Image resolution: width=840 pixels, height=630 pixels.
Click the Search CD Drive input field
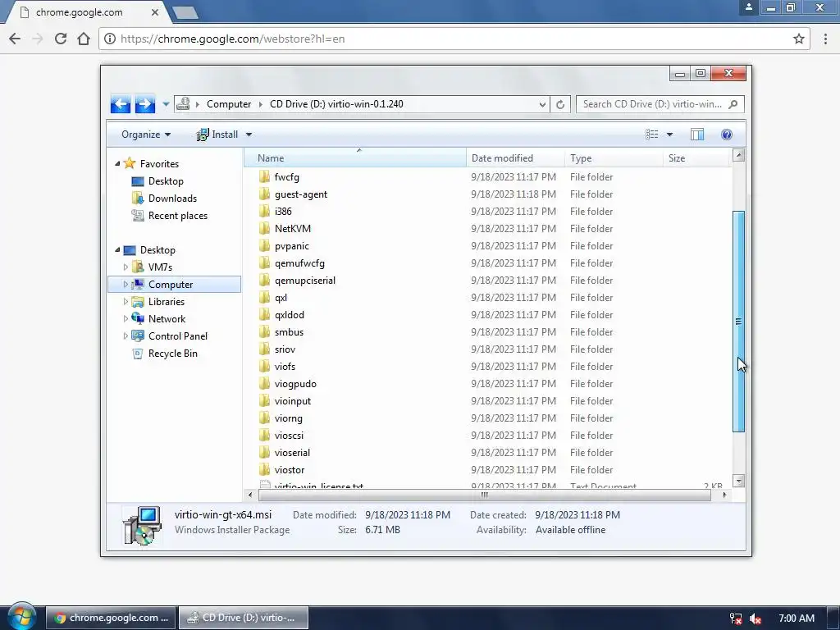pyautogui.click(x=652, y=104)
